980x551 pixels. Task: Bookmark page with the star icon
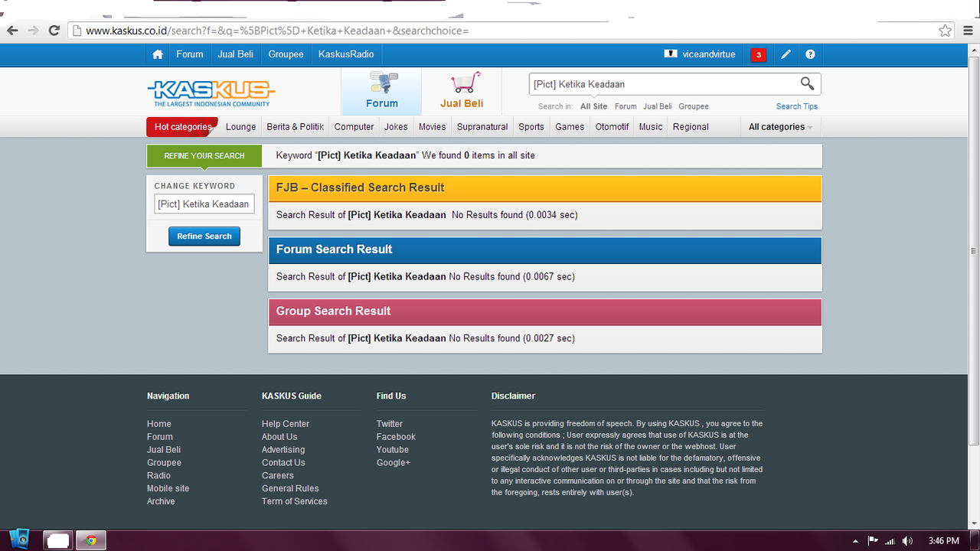click(946, 31)
